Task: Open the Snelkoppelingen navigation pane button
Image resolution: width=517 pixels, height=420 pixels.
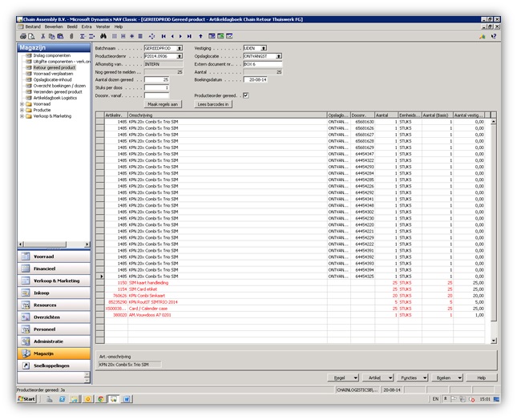Action: 54,365
